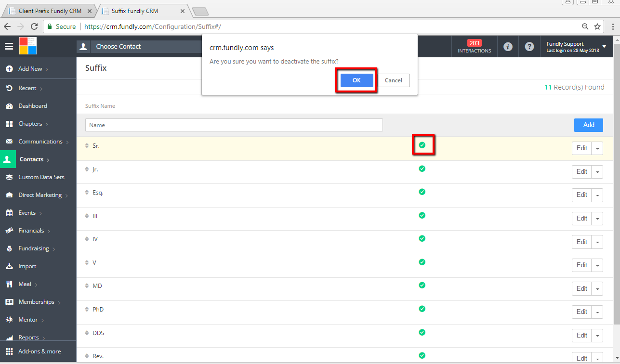
Task: Toggle active status checkmark for III
Action: [x=422, y=215]
